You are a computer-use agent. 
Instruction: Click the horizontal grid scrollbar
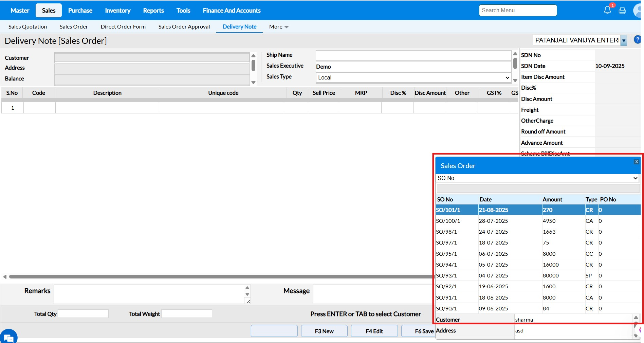click(221, 277)
